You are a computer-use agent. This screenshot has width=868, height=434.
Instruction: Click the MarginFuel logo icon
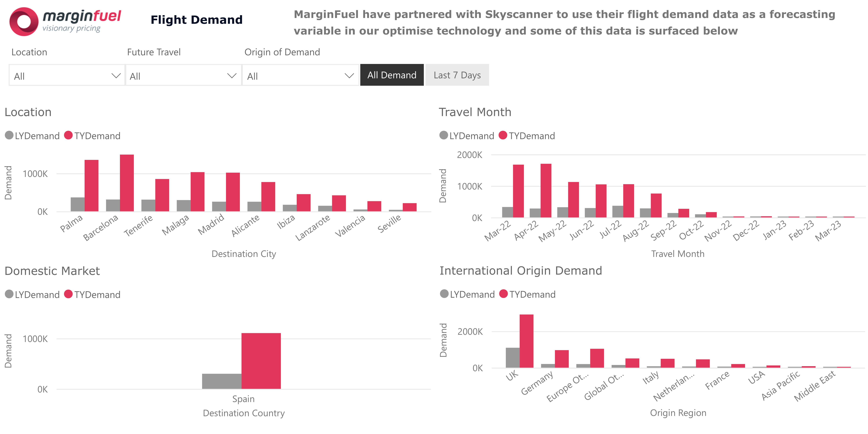click(24, 22)
